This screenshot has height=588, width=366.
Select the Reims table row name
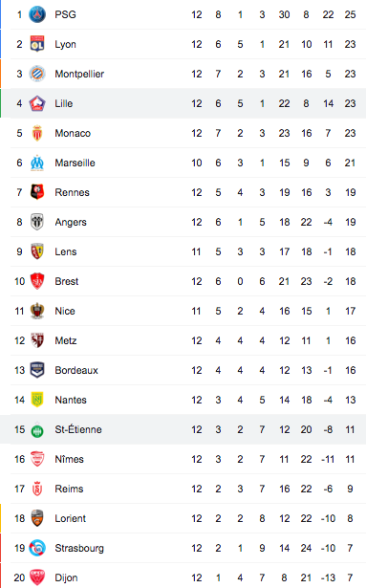pyautogui.click(x=69, y=489)
